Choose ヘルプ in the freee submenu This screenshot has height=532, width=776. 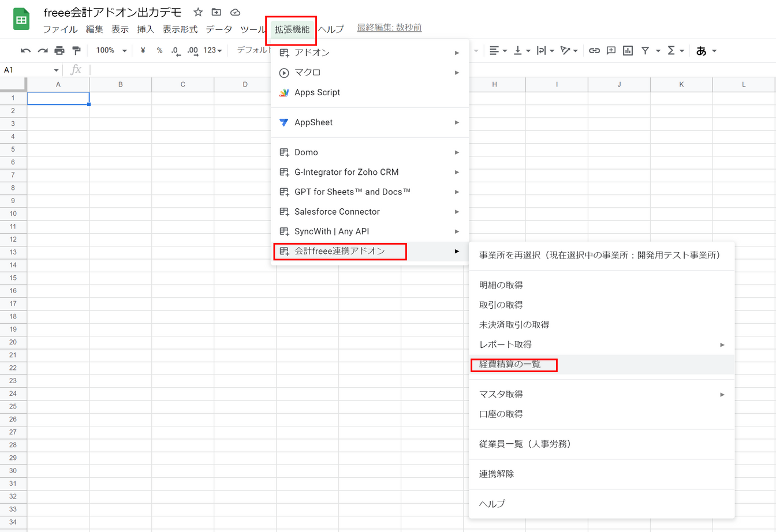(602, 504)
